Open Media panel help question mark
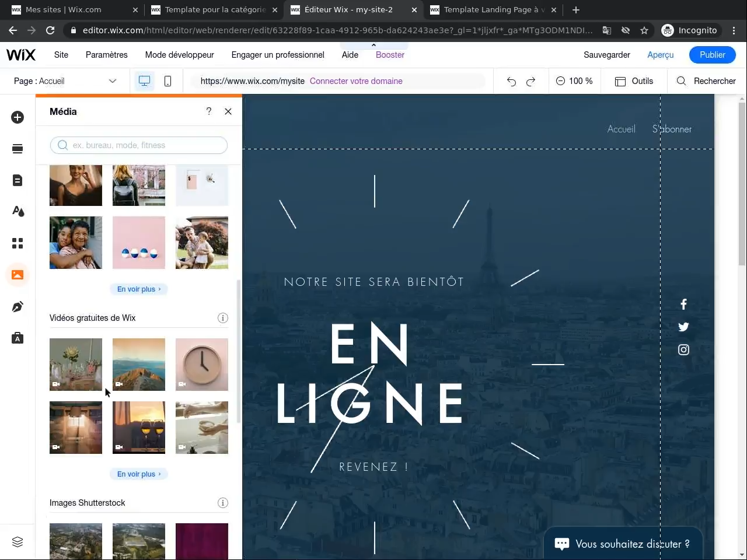Viewport: 747px width, 560px height. (x=209, y=111)
